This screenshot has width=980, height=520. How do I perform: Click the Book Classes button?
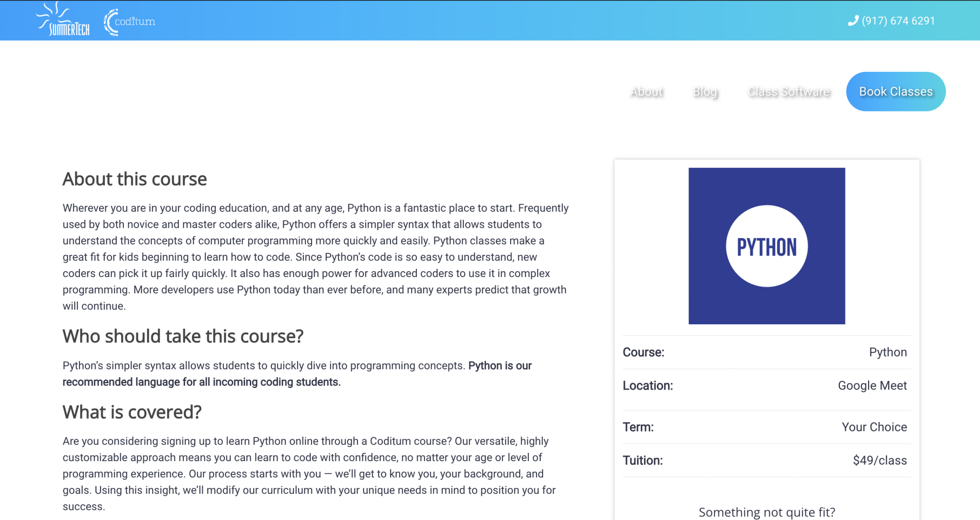click(x=895, y=91)
